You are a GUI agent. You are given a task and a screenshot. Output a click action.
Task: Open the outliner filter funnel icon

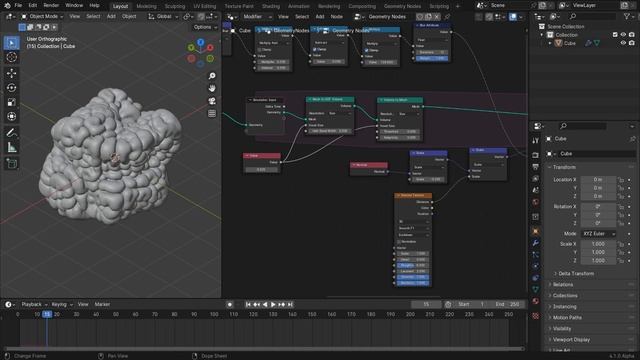tap(627, 16)
